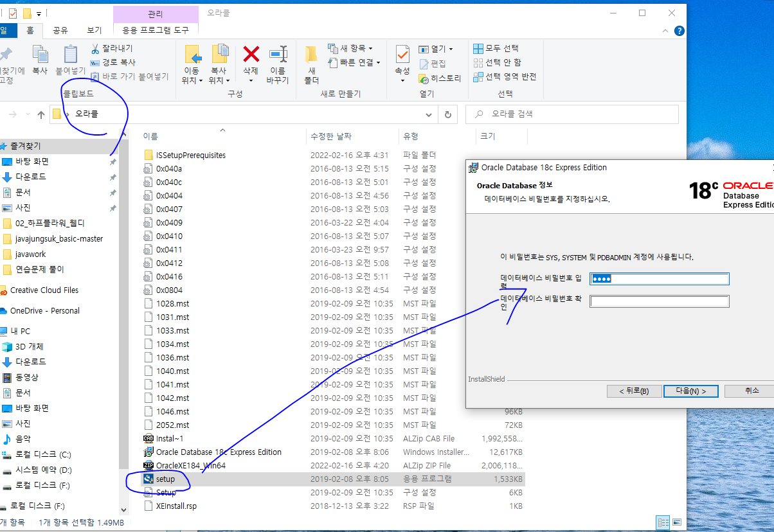Click Paste shortcut (바로 가기 붙여넣기)
Viewport: 774px width, 532px height.
[x=129, y=76]
